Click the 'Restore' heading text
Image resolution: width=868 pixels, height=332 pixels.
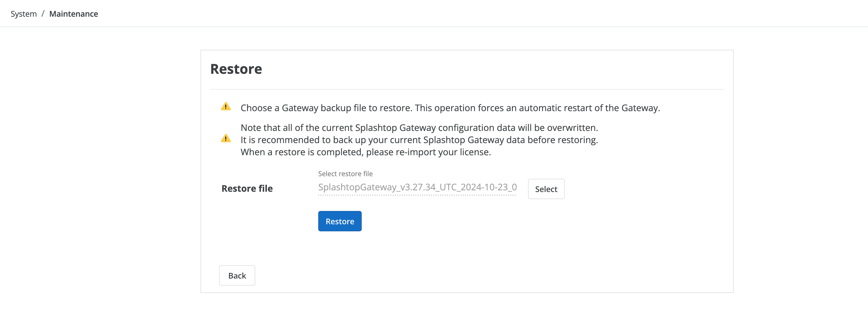[x=236, y=69]
